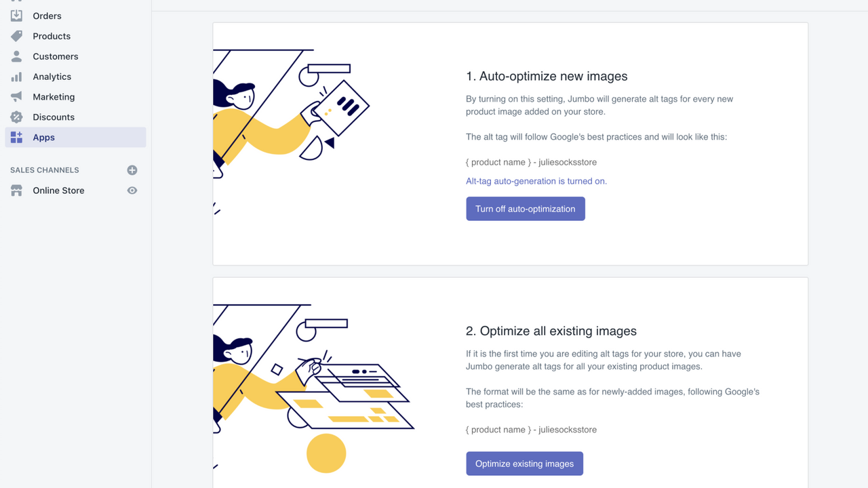Viewport: 868px width, 488px height.
Task: Click the Sales Channels heading
Action: [x=45, y=170]
